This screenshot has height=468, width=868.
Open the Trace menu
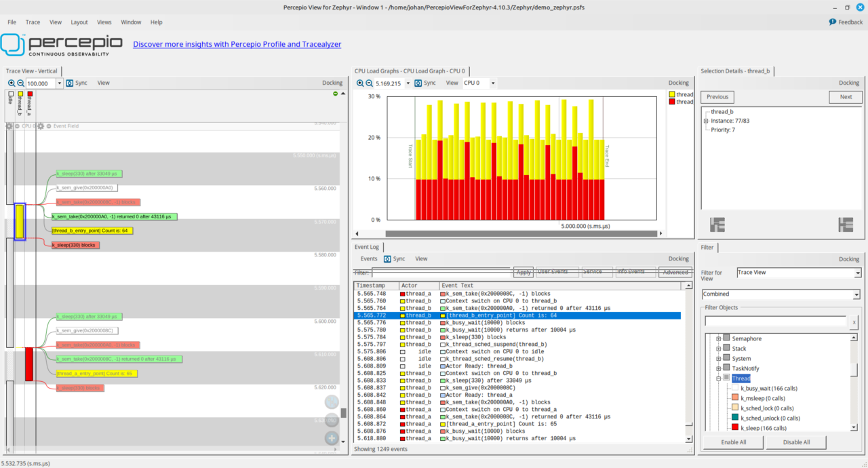pos(33,22)
